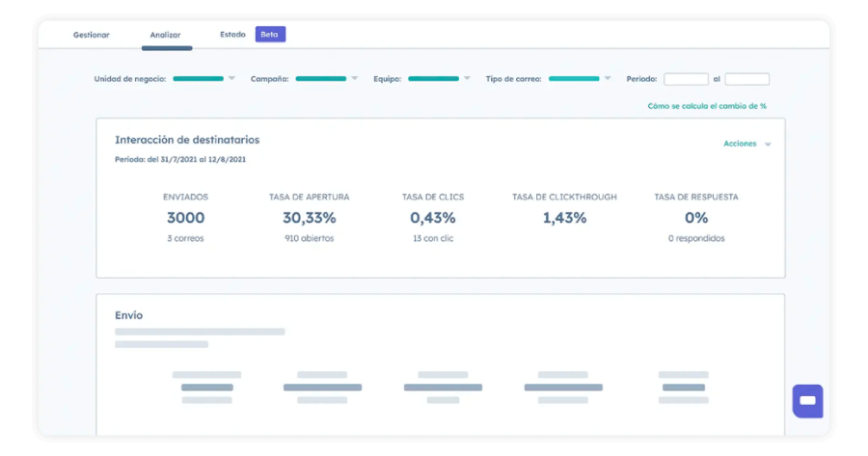868x456 pixels.
Task: Expand the Acciones menu
Action: tap(746, 144)
